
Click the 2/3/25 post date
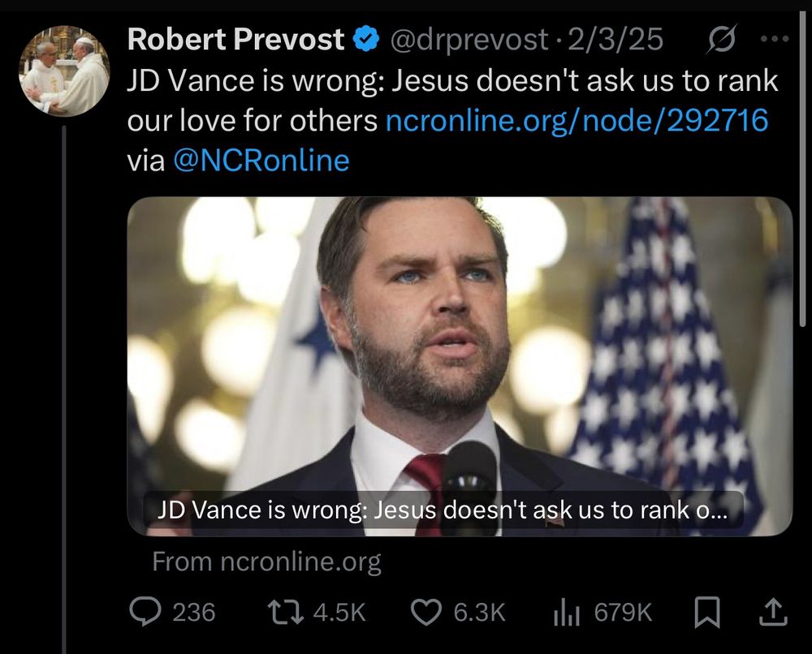615,39
